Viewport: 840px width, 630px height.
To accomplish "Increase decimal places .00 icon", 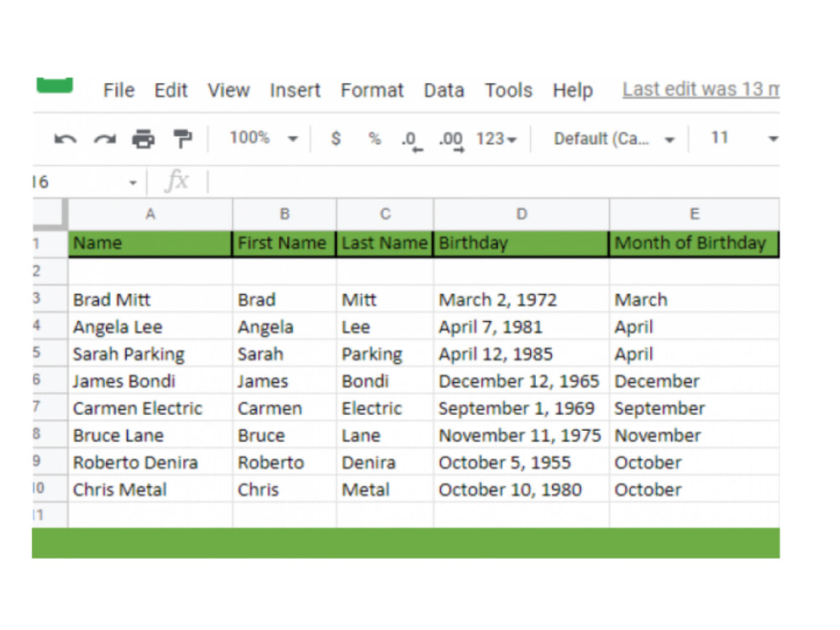I will [x=450, y=141].
